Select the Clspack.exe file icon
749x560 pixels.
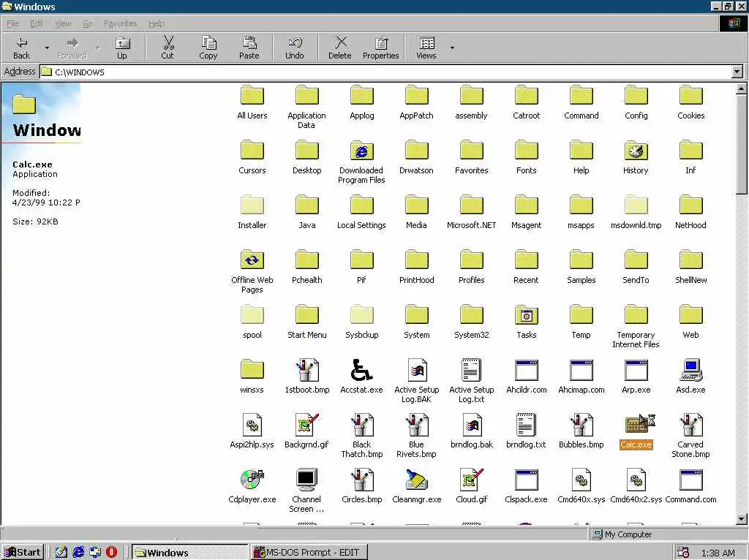click(x=527, y=480)
